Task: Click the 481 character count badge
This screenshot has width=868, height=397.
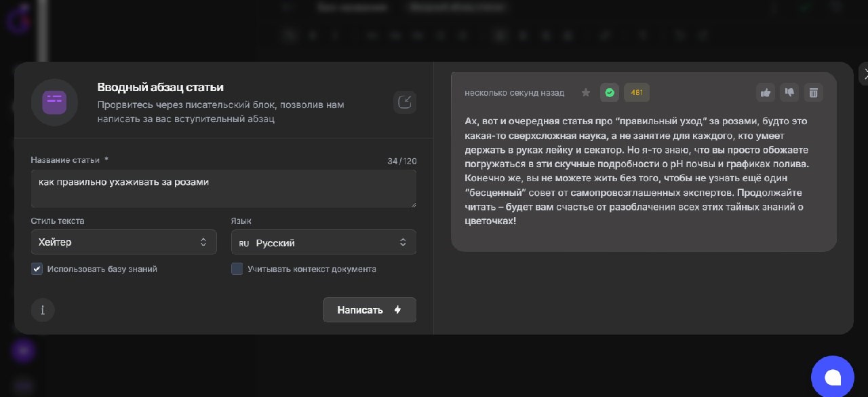Action: pyautogui.click(x=637, y=92)
